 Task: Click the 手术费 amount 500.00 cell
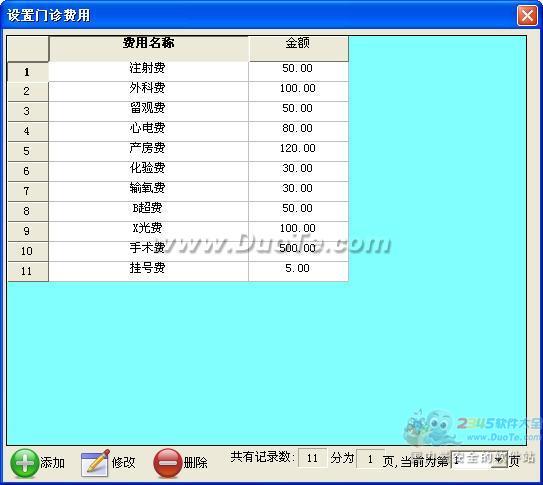pos(298,251)
